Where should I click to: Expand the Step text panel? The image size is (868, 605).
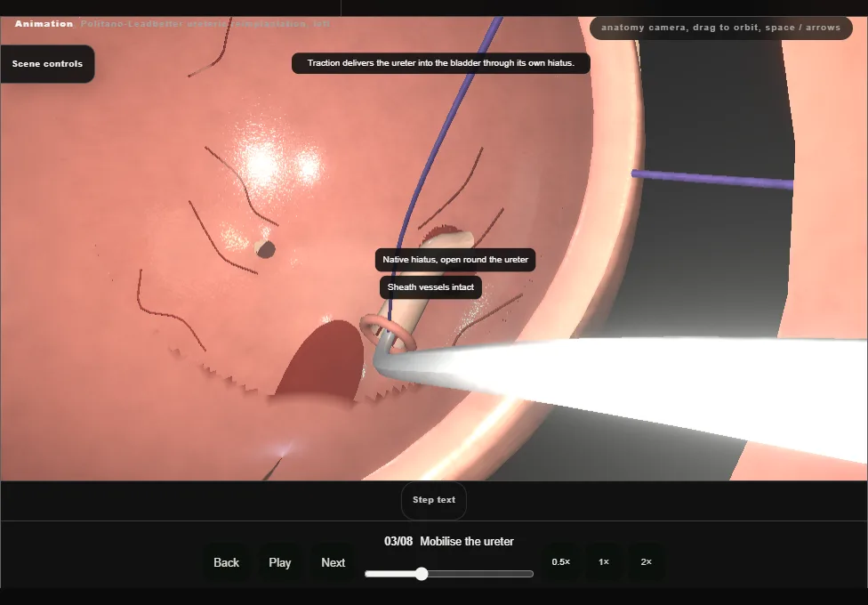434,500
